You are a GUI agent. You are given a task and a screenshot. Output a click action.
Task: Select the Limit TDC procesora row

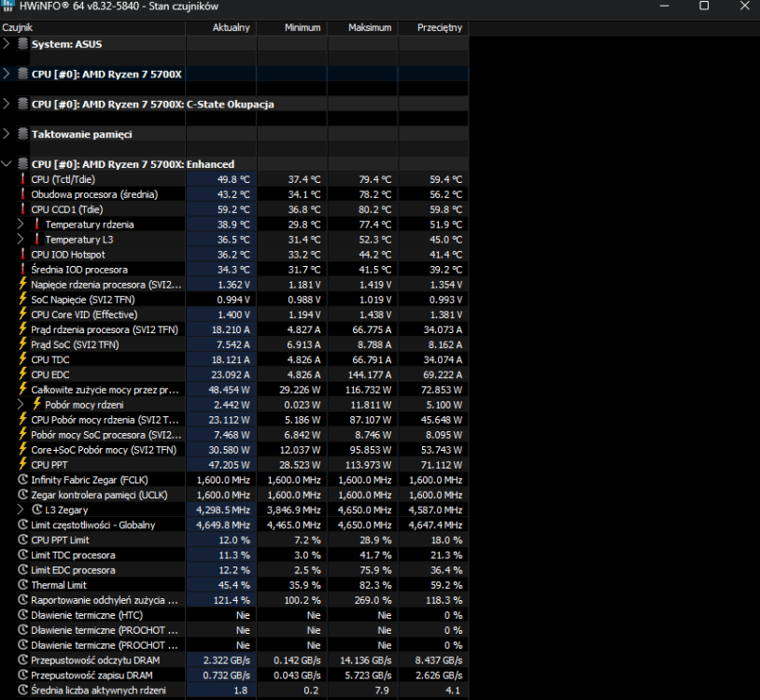point(234,554)
